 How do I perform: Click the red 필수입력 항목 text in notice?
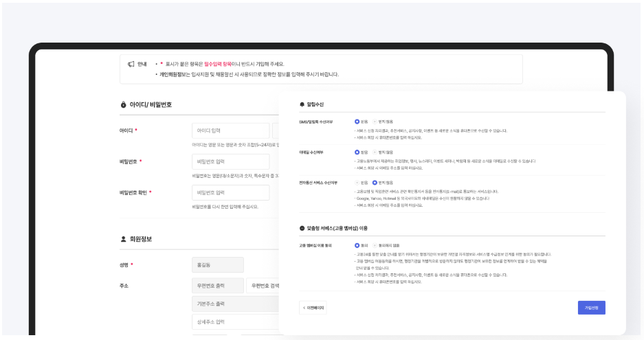218,64
